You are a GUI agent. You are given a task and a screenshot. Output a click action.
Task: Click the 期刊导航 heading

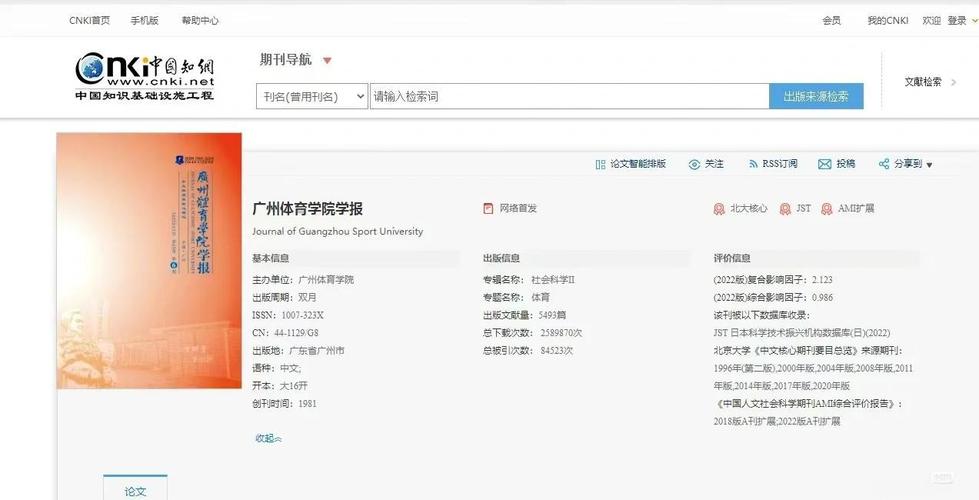286,60
